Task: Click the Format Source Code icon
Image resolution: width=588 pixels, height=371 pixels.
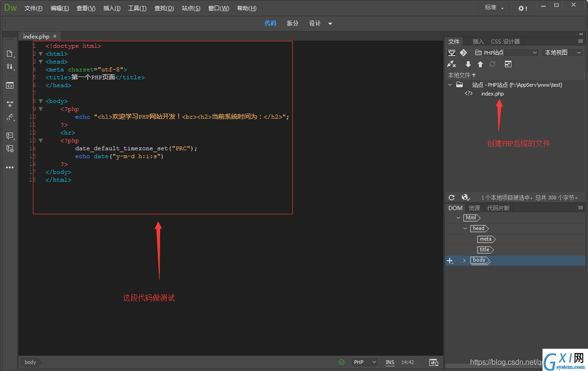Action: (x=9, y=117)
